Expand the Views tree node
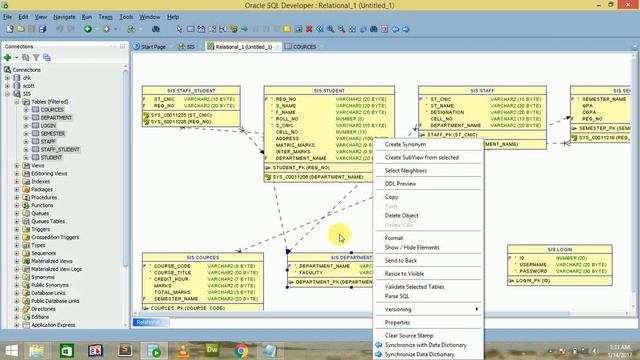Screen dimensions: 640x360 pos(17,165)
